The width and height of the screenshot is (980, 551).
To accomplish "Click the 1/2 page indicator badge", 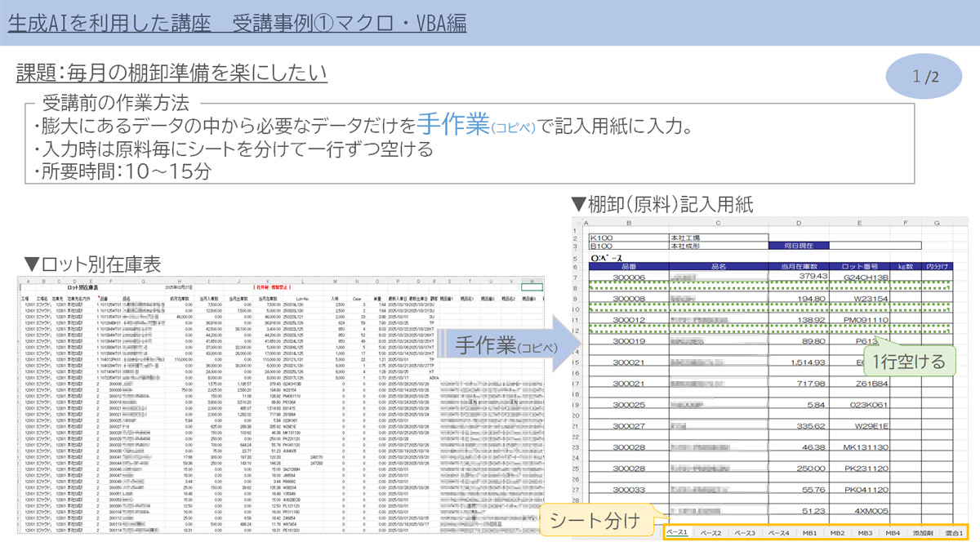I will 925,77.
